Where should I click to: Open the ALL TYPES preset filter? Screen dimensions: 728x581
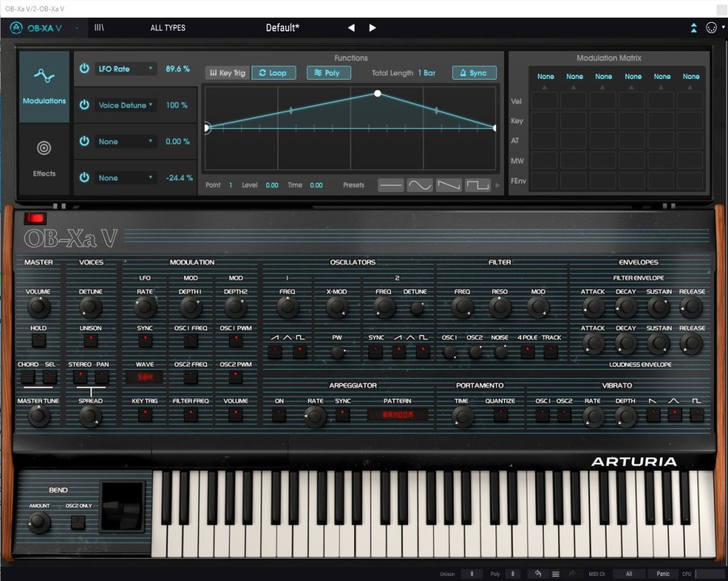pyautogui.click(x=168, y=28)
